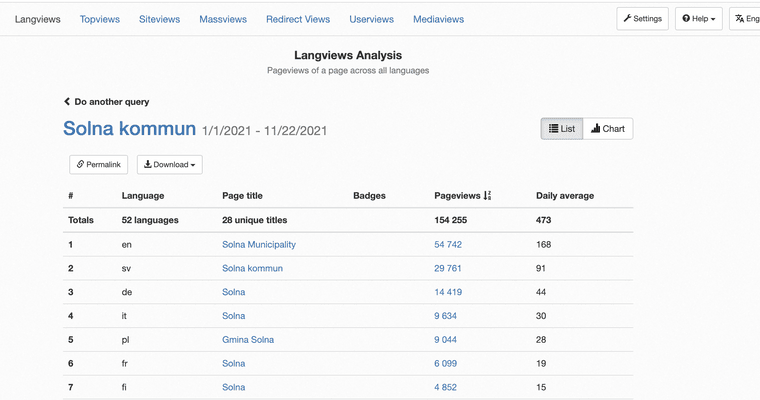
Task: Open the Gmina Solna Polish article
Action: [x=247, y=340]
